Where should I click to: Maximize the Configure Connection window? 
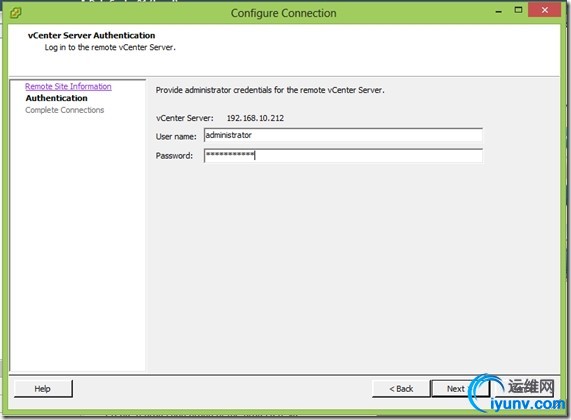point(518,10)
